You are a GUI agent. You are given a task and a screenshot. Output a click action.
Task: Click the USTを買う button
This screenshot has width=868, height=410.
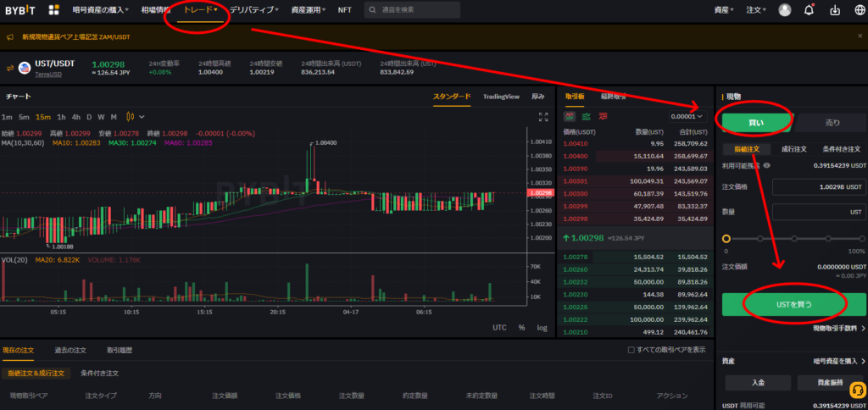793,304
